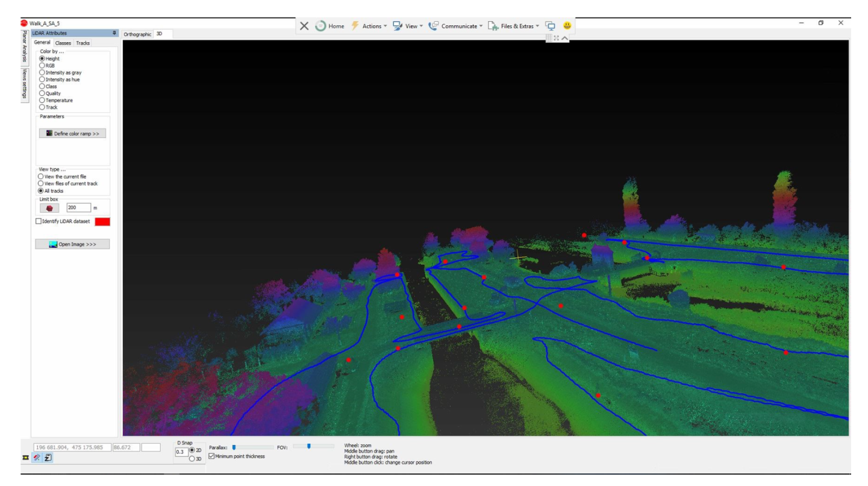Pin the LiDAR Attributes panel
This screenshot has width=868, height=486.
pos(114,33)
